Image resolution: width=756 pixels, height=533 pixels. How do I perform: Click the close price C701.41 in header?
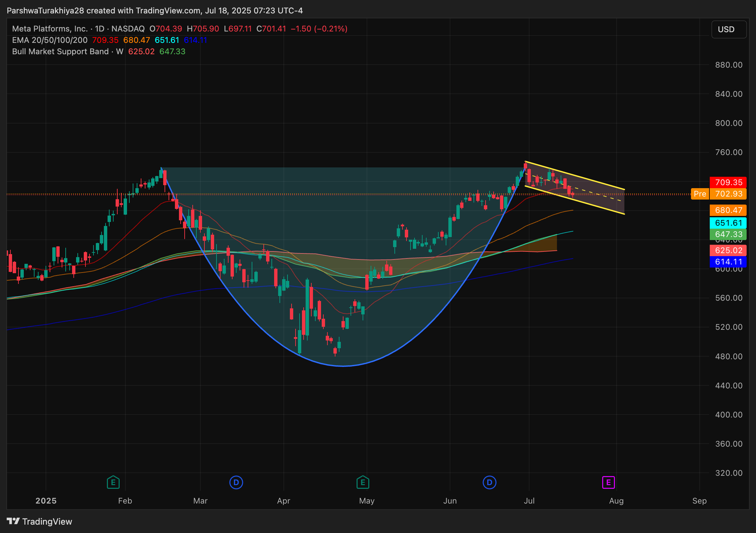271,29
